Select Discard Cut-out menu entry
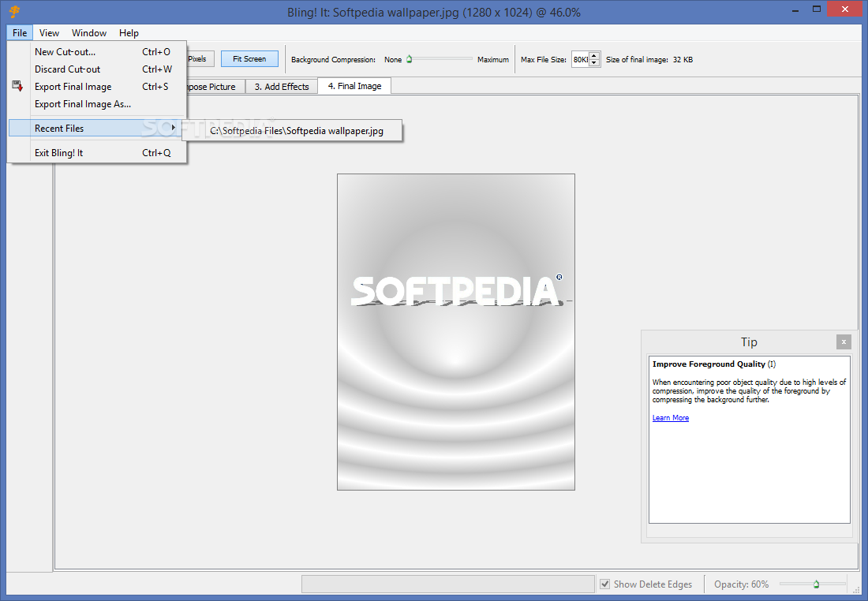The image size is (868, 601). [x=97, y=69]
